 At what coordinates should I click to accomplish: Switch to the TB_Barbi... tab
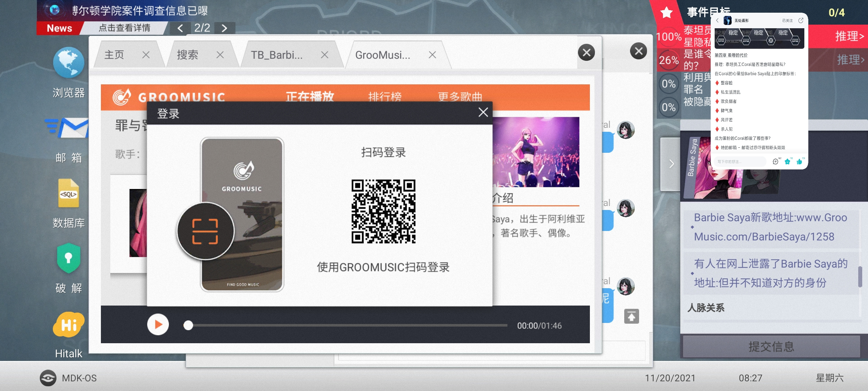277,55
